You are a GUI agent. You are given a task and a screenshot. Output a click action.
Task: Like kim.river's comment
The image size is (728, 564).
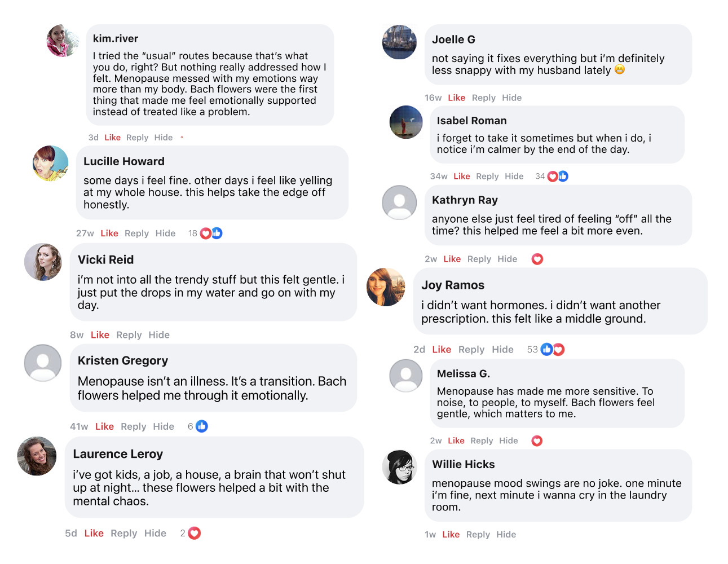coord(112,138)
